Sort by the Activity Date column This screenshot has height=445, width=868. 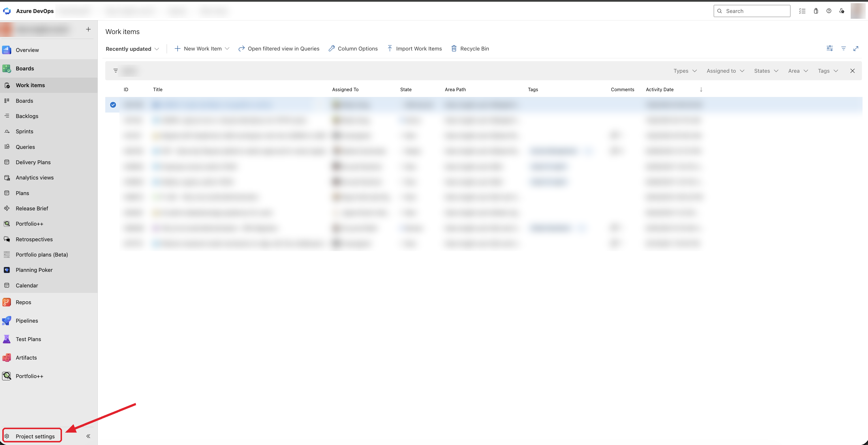click(660, 89)
